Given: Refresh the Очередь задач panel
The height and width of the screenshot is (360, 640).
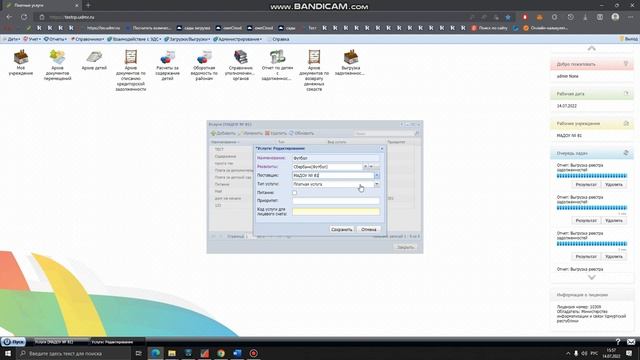Looking at the screenshot, I should click(626, 153).
